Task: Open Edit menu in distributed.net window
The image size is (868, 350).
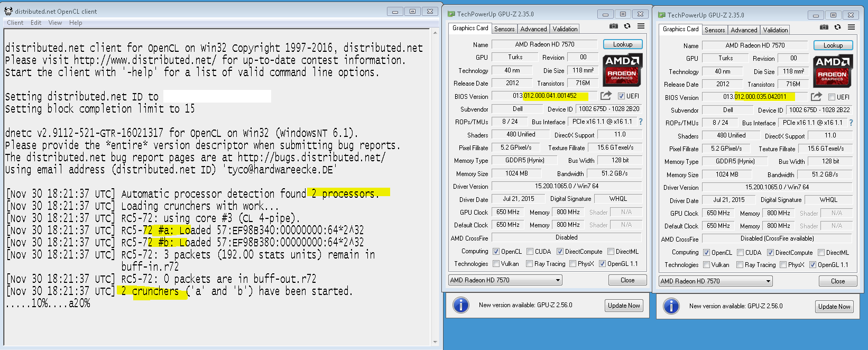Action: tap(36, 23)
